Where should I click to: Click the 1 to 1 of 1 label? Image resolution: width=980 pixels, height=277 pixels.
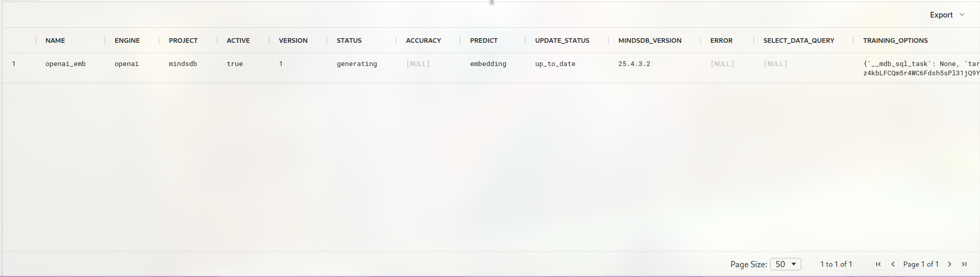click(836, 264)
